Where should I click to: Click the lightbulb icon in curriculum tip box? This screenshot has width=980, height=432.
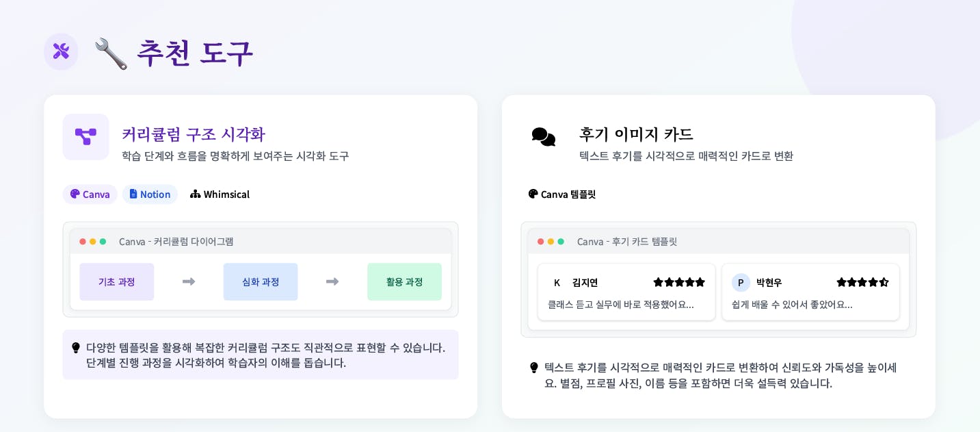(76, 348)
